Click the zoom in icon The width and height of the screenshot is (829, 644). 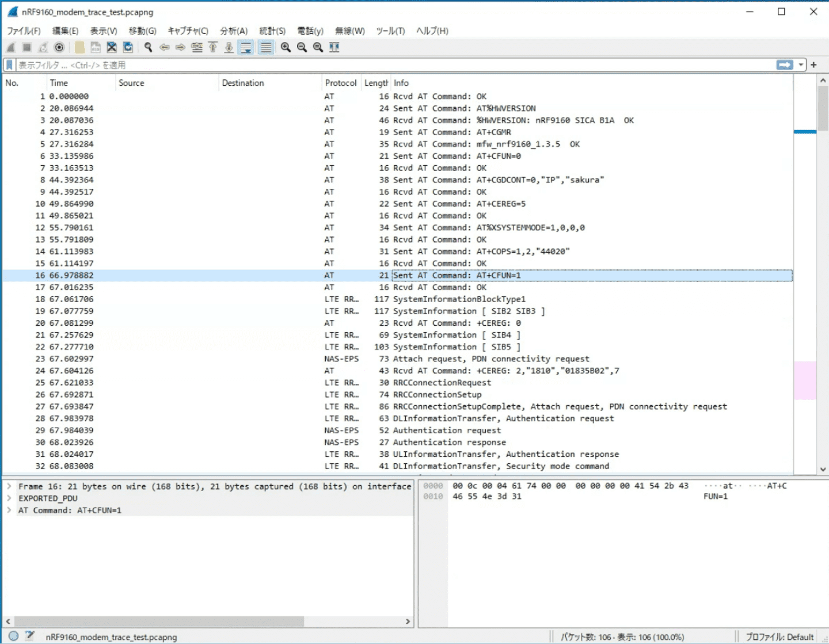coord(286,47)
